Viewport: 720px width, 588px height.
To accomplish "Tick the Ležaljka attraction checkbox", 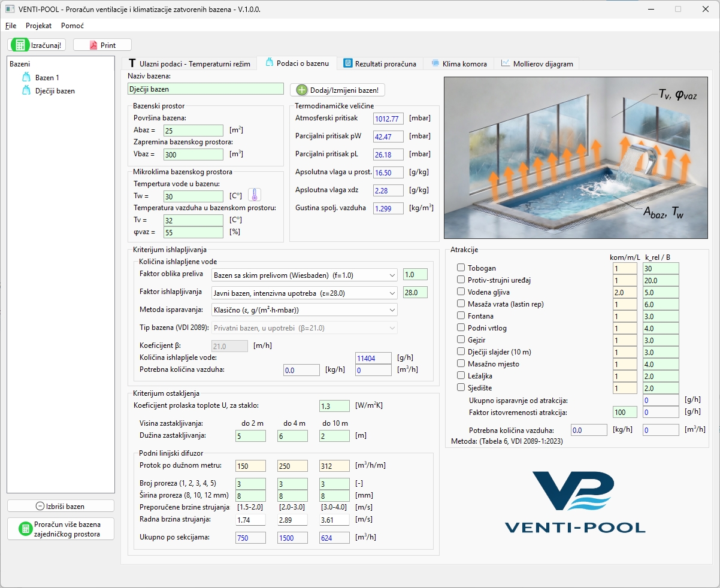I will 461,376.
